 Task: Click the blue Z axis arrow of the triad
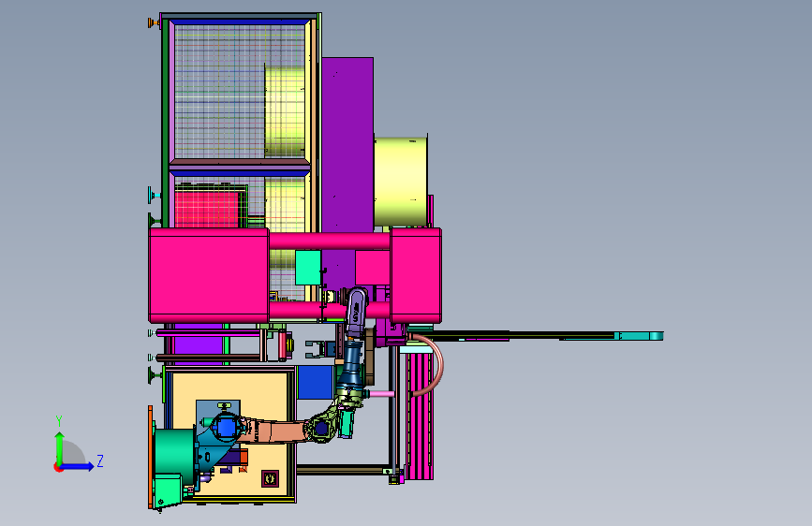coord(78,466)
